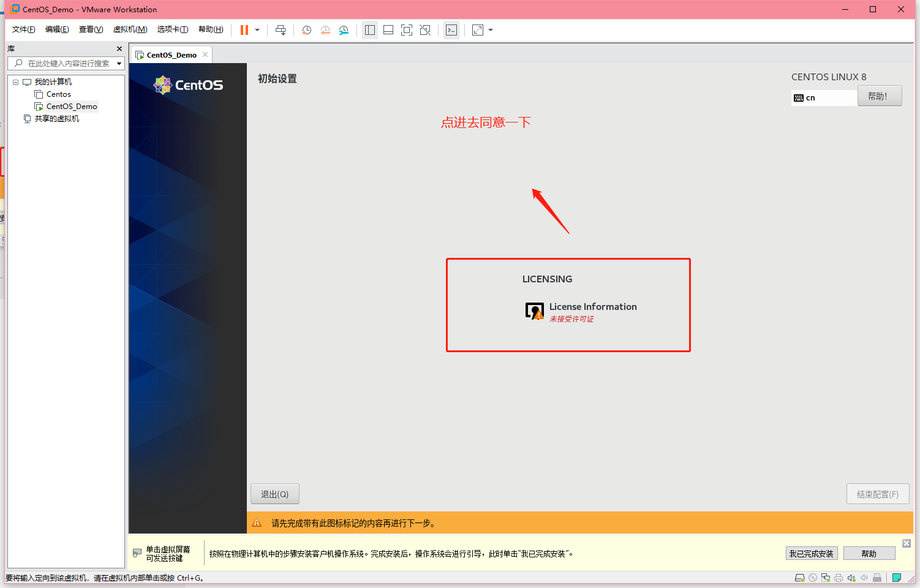The width and height of the screenshot is (920, 588).
Task: Send Ctrl+Alt+Del to the virtual machine
Action: pyautogui.click(x=281, y=30)
